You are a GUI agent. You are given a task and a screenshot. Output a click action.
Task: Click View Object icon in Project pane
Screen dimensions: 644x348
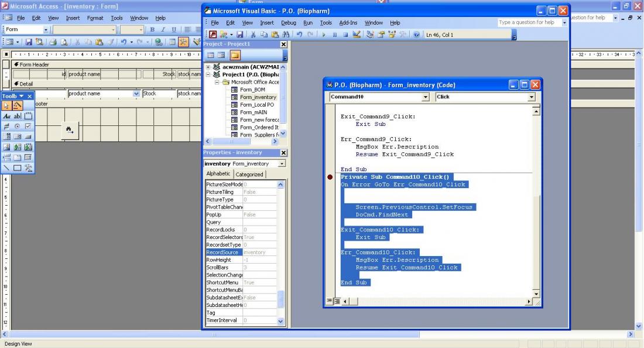[x=221, y=55]
